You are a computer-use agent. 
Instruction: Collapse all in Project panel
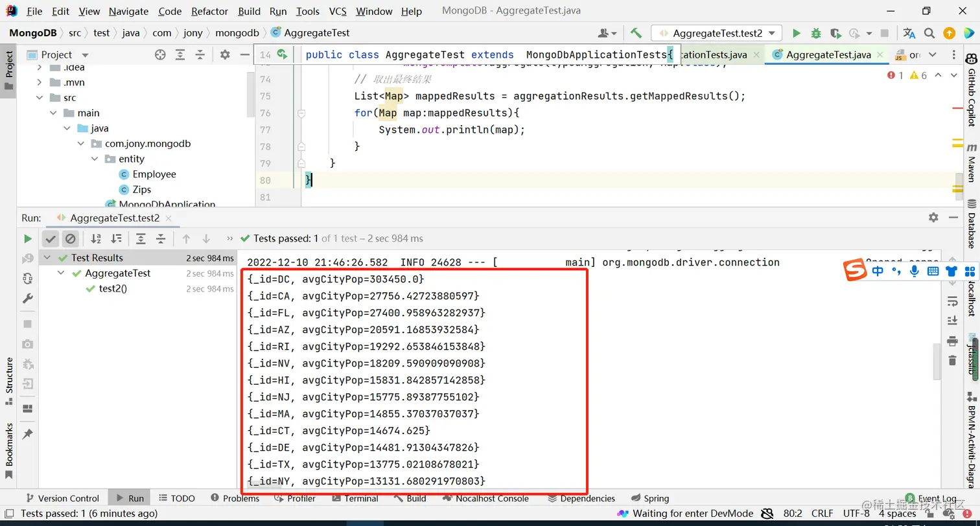tap(200, 55)
